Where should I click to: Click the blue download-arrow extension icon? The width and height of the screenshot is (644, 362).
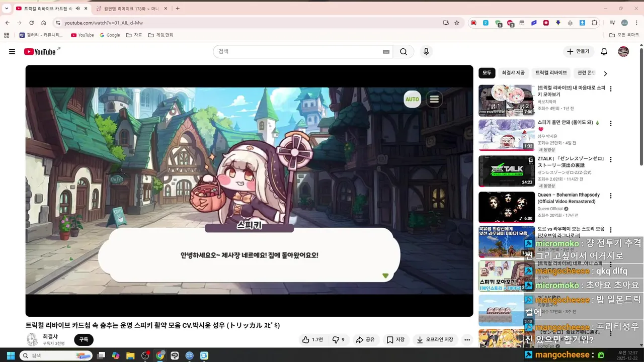point(582,23)
